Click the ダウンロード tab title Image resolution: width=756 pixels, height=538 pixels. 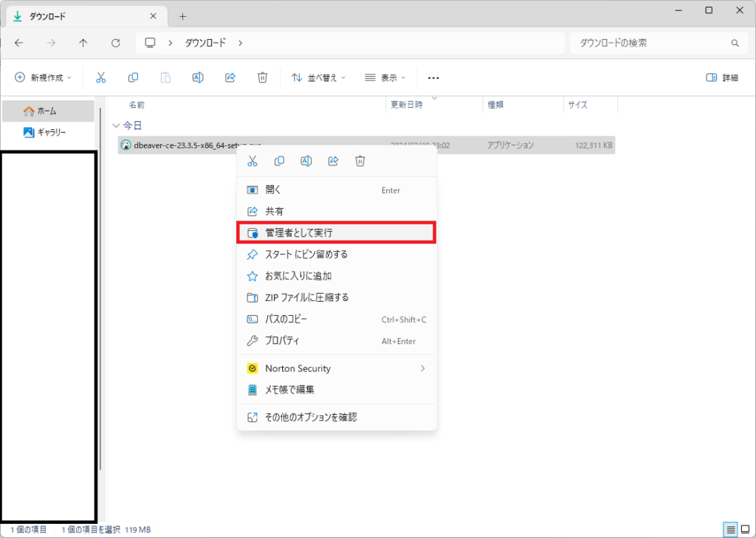47,16
